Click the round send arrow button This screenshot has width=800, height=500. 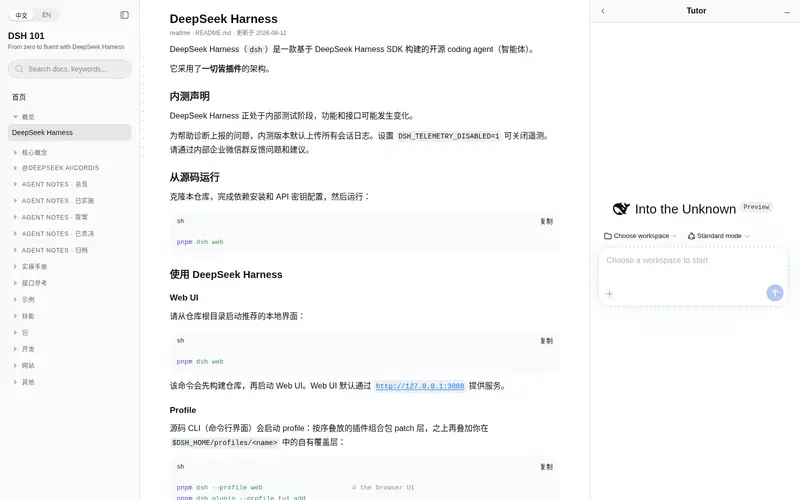pyautogui.click(x=774, y=293)
